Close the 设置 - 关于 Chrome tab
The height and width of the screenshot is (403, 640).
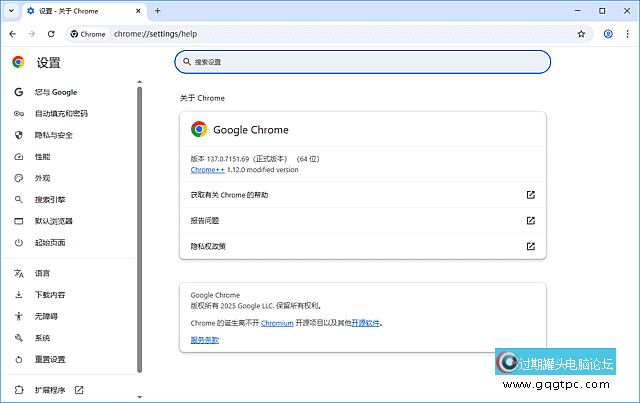[138, 11]
